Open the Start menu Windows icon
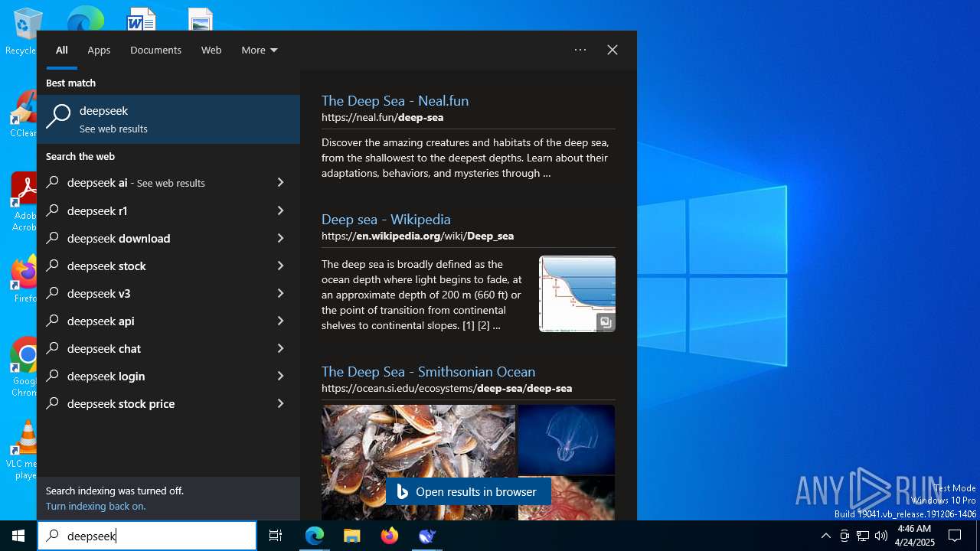 click(18, 536)
